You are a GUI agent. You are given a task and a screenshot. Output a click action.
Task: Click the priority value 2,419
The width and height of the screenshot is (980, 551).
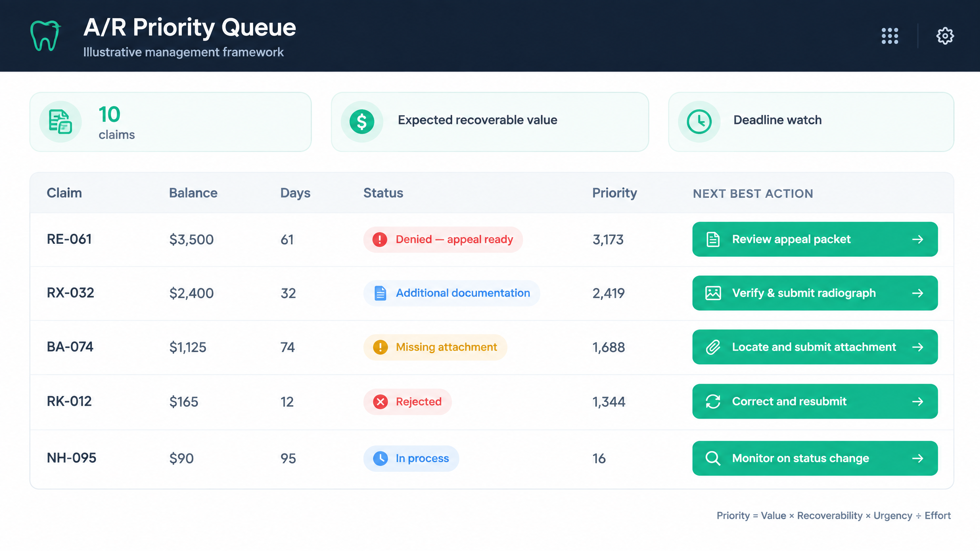(x=609, y=293)
